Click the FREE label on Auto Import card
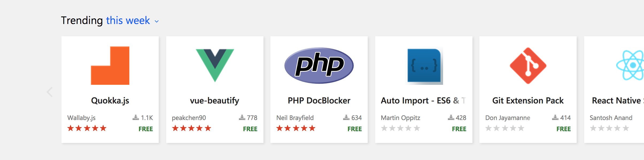The width and height of the screenshot is (644, 160). pyautogui.click(x=459, y=129)
